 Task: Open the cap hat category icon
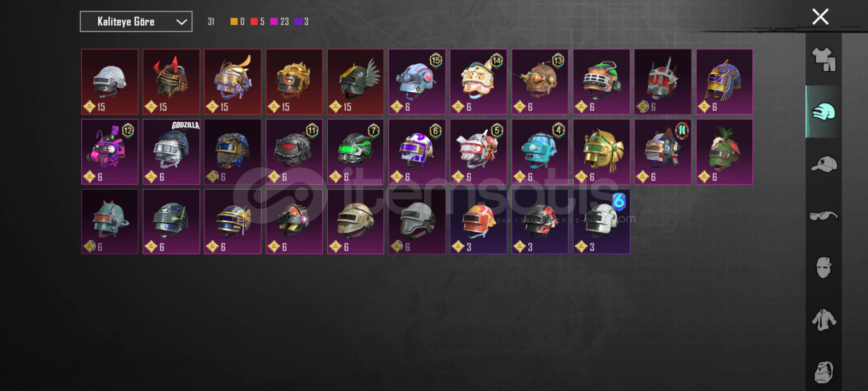point(824,164)
